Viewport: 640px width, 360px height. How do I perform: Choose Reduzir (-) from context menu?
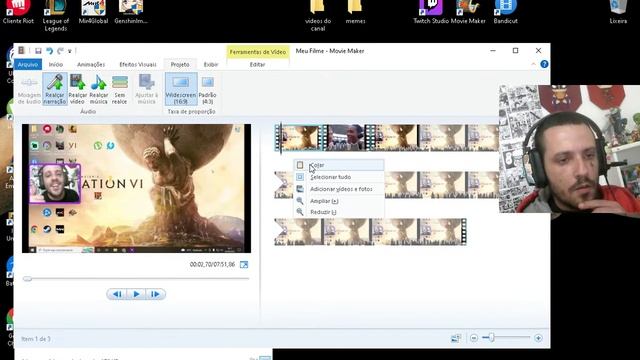339,212
